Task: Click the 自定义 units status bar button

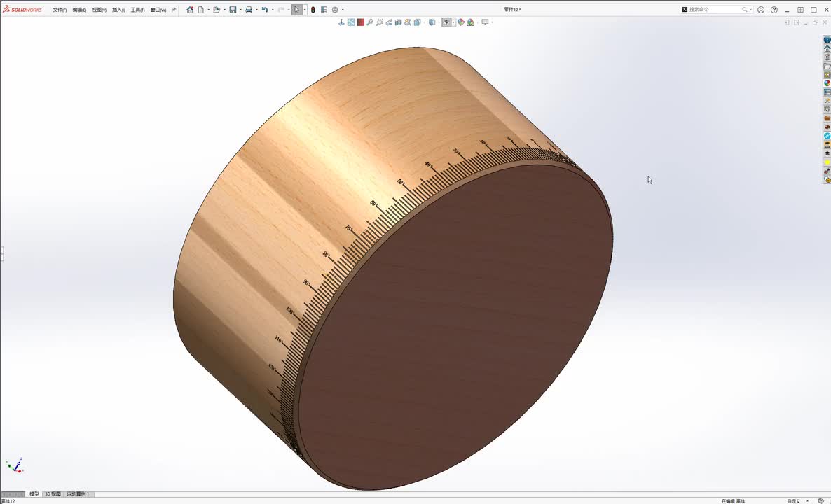Action: tap(793, 500)
